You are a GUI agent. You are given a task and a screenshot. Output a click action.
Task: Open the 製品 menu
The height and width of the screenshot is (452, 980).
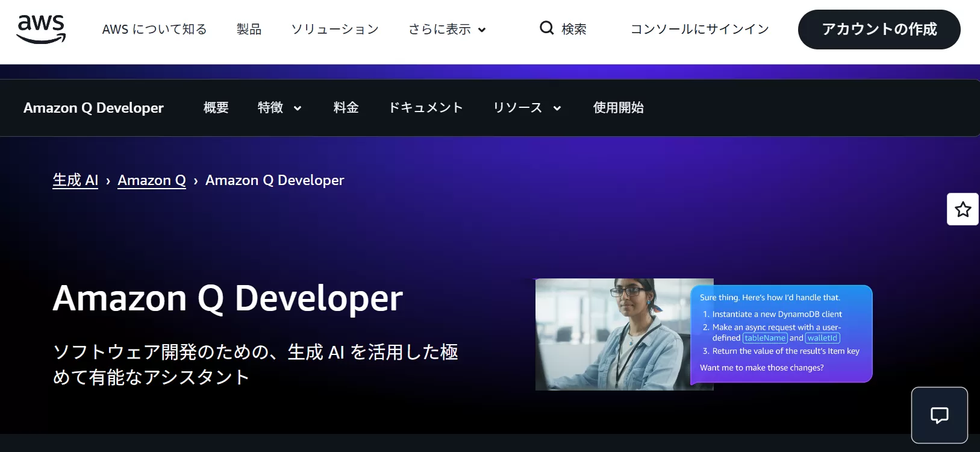[x=249, y=30]
